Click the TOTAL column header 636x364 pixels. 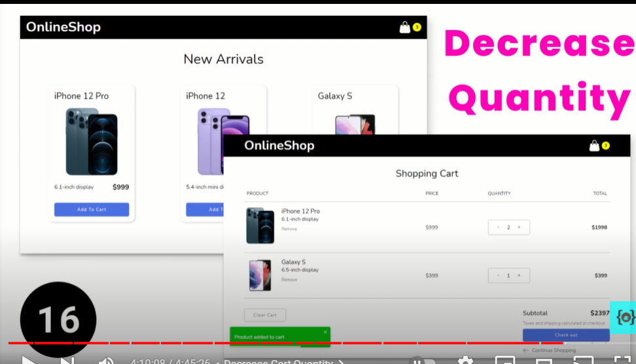[600, 193]
